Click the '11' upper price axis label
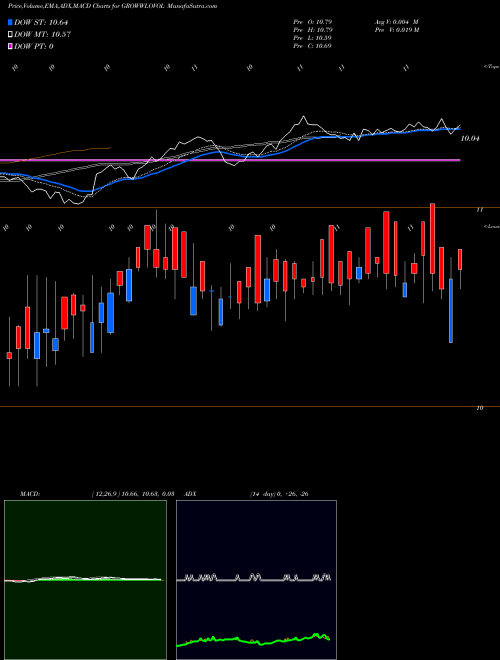 coord(480,210)
